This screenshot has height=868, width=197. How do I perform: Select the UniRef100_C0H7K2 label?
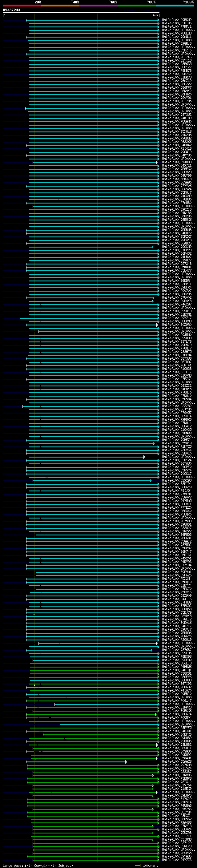[177, 74]
